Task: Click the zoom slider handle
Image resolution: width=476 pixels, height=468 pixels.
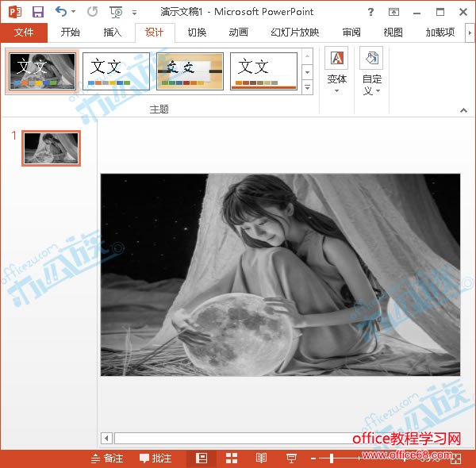Action: (x=332, y=458)
